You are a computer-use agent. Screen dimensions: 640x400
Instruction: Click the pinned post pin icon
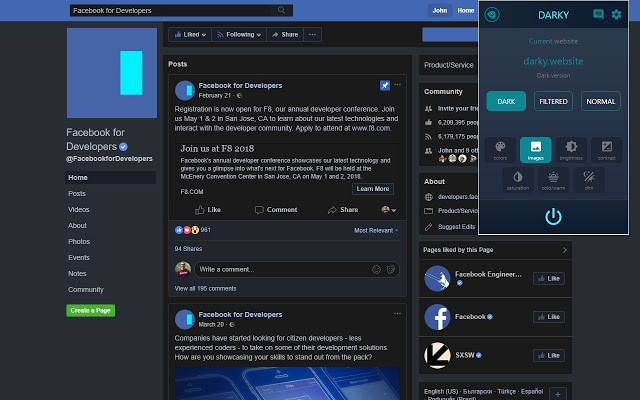tap(384, 85)
